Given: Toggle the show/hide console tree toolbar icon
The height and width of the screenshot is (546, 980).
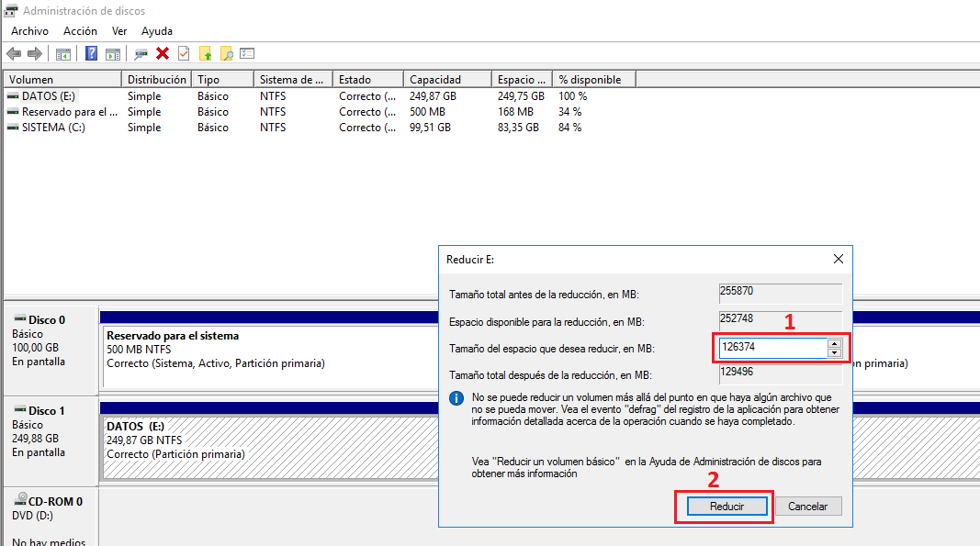Looking at the screenshot, I should pos(63,53).
